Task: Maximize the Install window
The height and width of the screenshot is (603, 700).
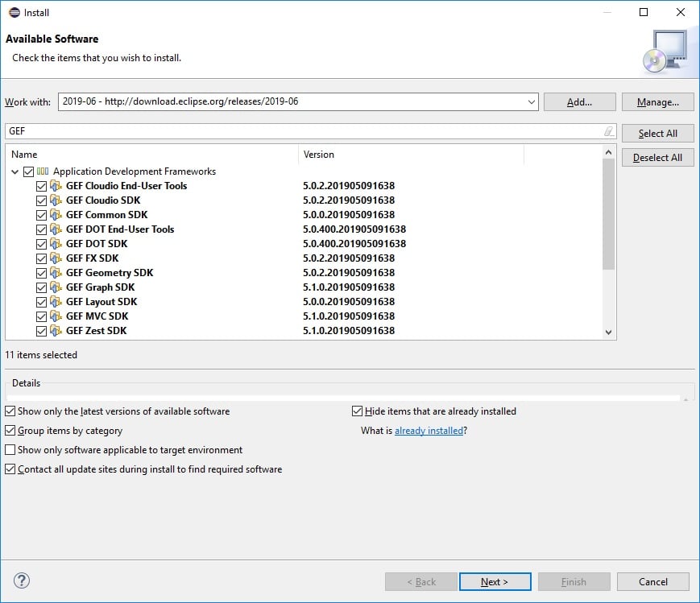Action: click(x=644, y=12)
